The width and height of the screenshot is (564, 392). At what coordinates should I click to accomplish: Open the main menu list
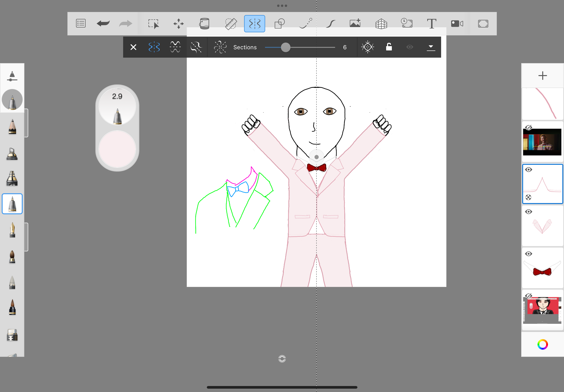81,24
